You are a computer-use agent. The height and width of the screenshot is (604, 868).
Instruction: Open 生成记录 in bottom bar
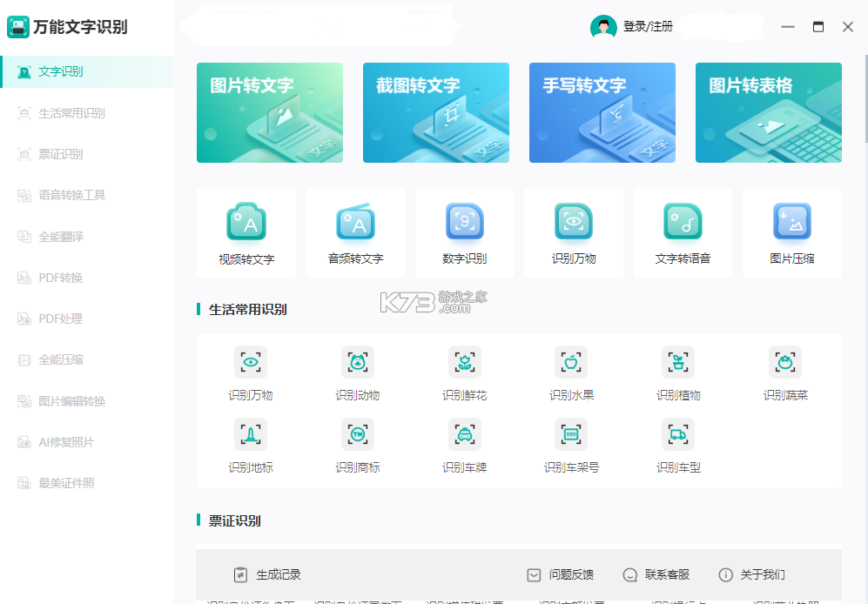tap(266, 574)
